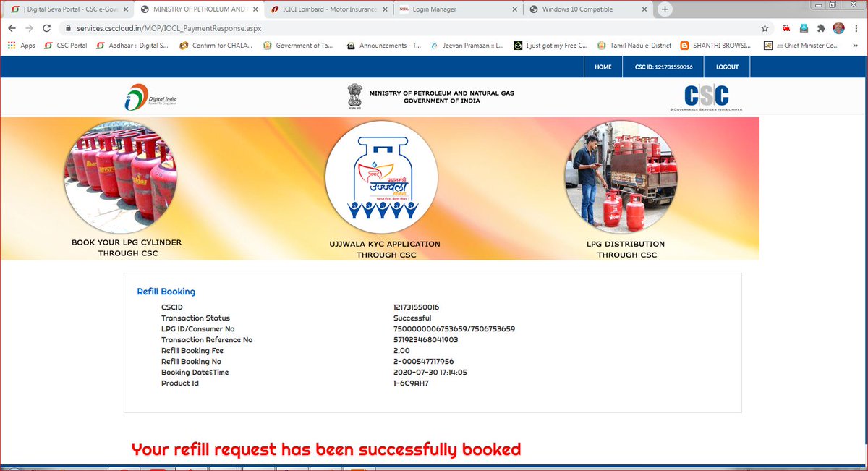Click the 'Refill Booking' heading

coord(166,292)
